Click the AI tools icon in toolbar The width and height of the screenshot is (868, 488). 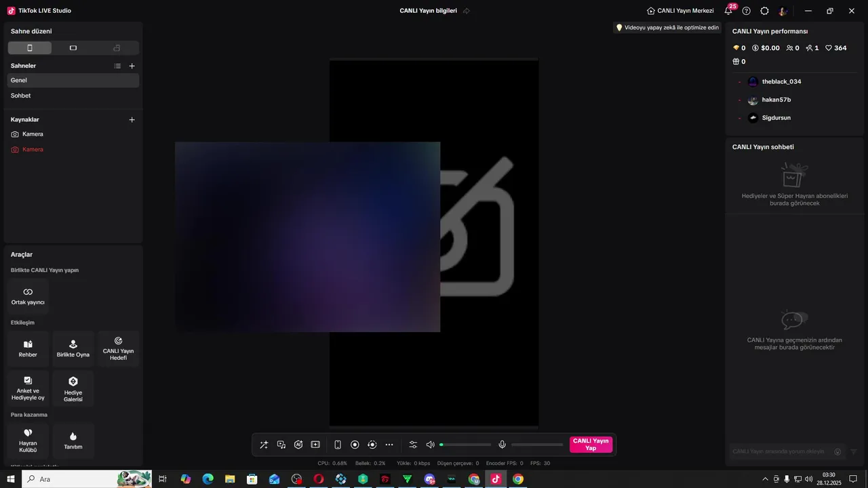[298, 445]
